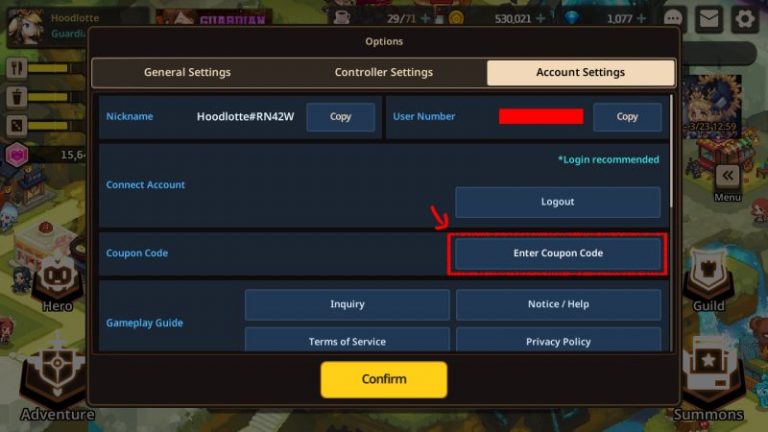Open the mail envelope icon
Viewport: 768px width, 432px height.
pos(709,19)
